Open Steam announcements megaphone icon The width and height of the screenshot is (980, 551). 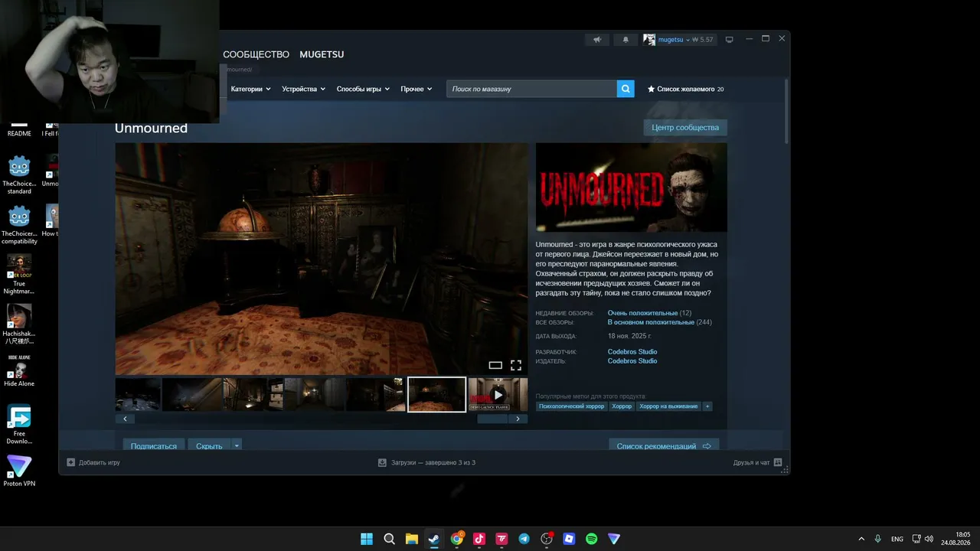tap(598, 40)
